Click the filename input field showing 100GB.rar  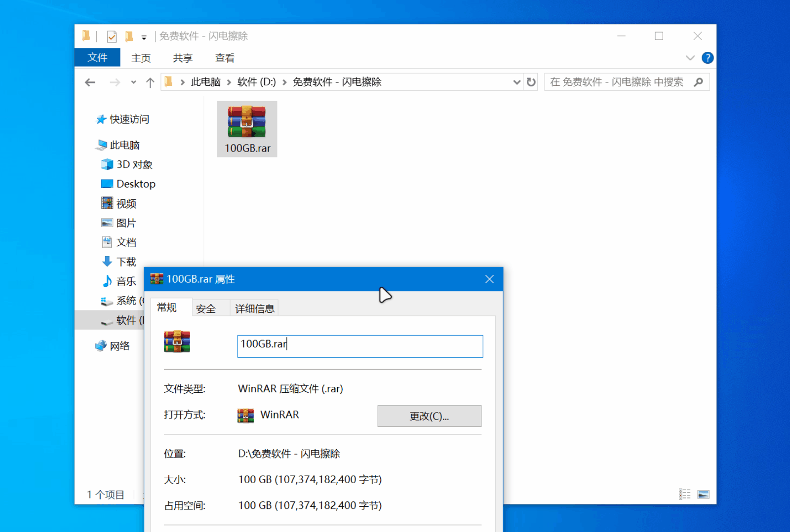tap(359, 345)
